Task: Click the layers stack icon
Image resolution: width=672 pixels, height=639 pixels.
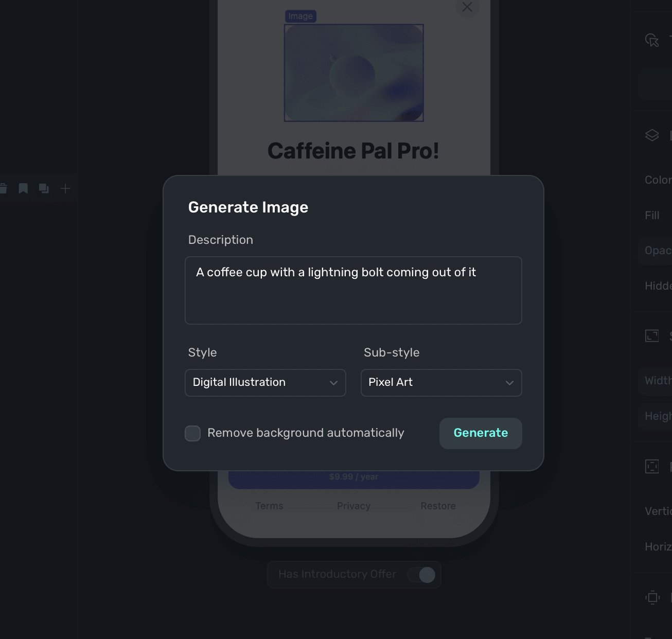Action: pos(652,135)
